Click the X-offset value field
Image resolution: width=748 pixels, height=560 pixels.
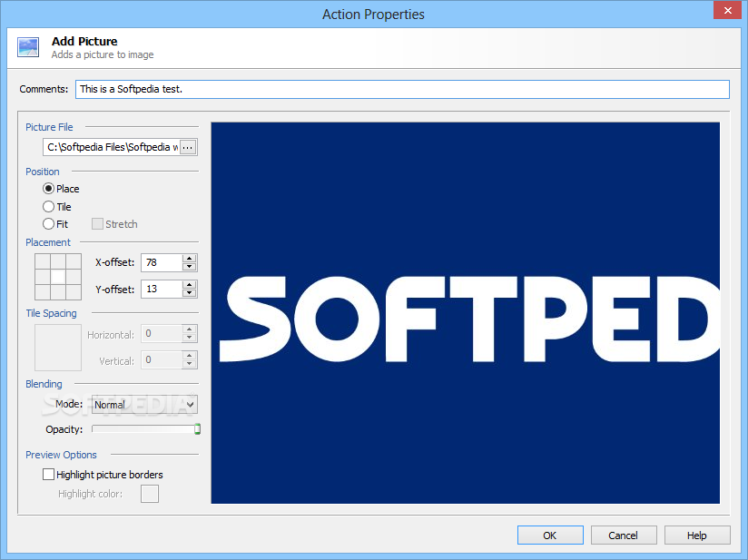(x=162, y=262)
